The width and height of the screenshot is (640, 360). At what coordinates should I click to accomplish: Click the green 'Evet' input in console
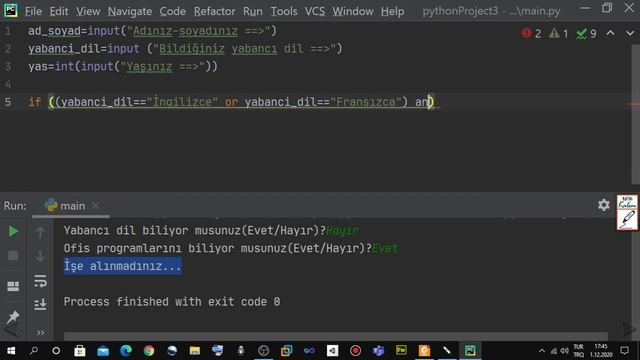coord(384,248)
